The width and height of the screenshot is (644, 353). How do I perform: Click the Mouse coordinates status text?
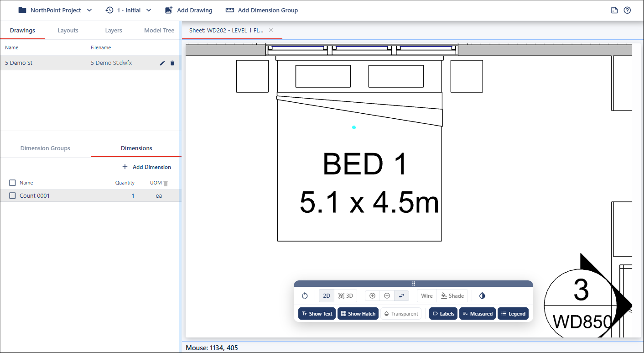212,348
